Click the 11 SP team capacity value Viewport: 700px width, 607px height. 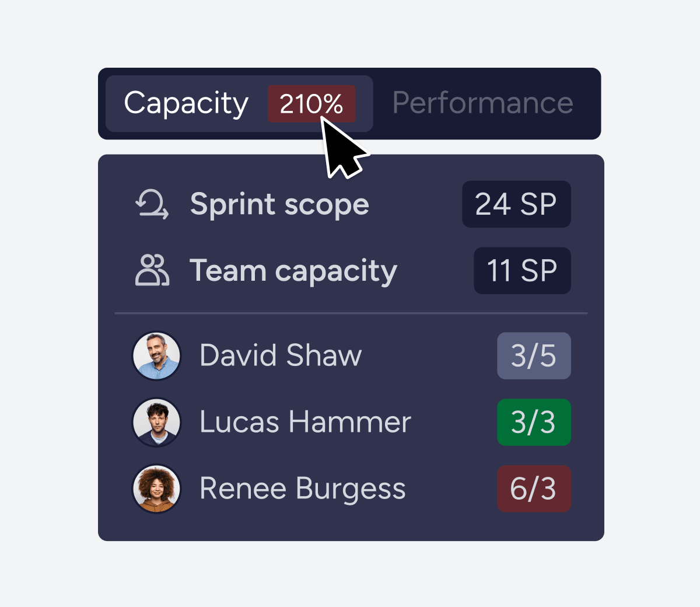(x=521, y=270)
